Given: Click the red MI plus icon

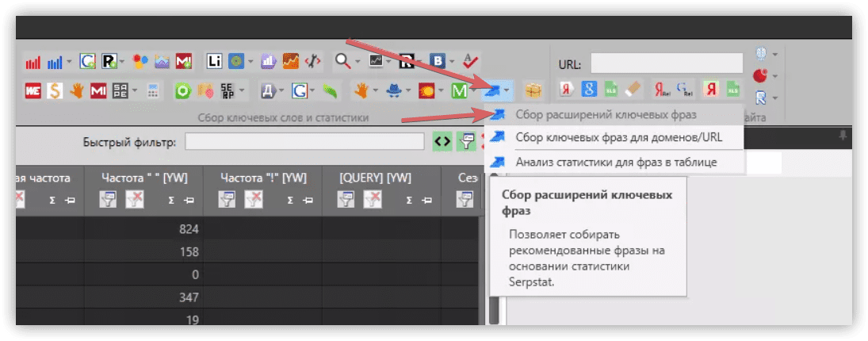Looking at the screenshot, I should click(x=184, y=61).
